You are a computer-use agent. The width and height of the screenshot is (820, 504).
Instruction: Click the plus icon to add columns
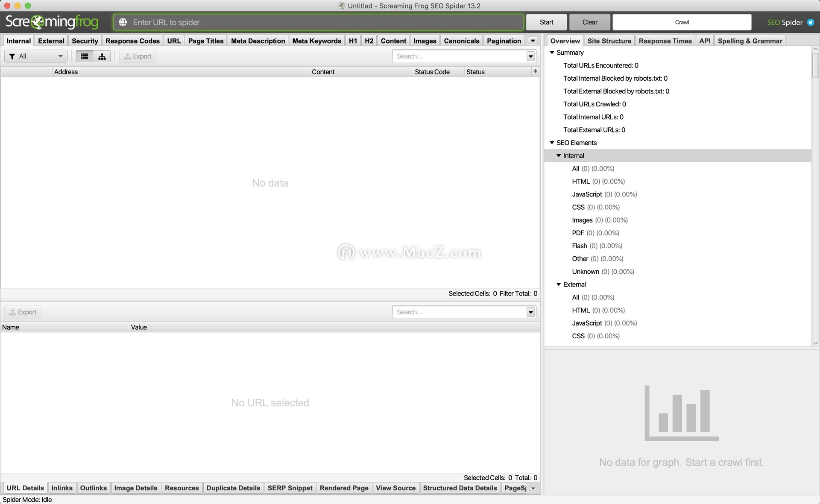pos(535,71)
